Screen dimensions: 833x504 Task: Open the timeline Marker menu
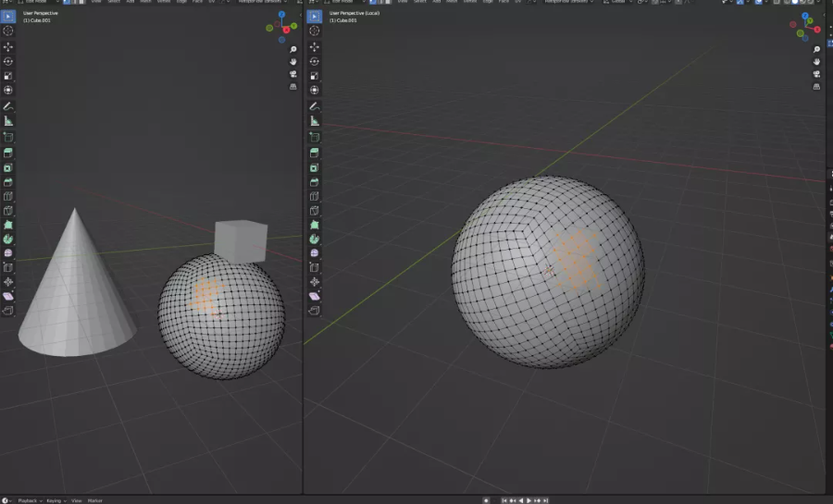point(94,500)
